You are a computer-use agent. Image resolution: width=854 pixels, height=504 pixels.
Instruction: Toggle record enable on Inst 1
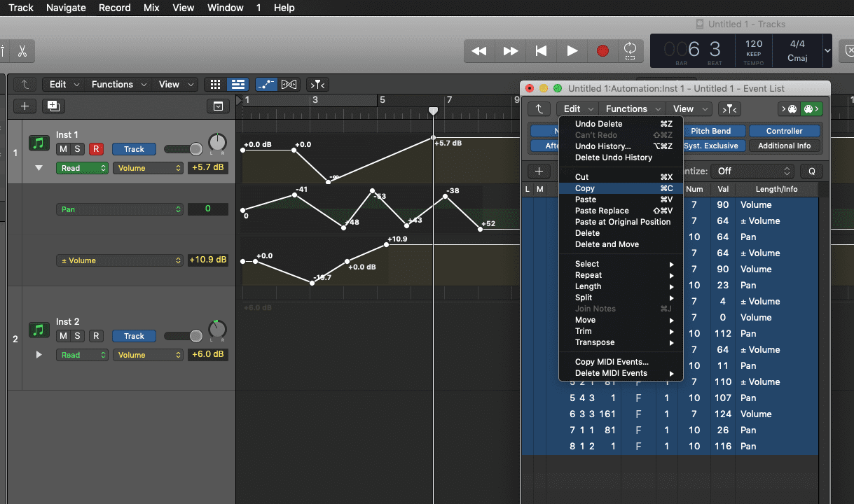(x=96, y=149)
